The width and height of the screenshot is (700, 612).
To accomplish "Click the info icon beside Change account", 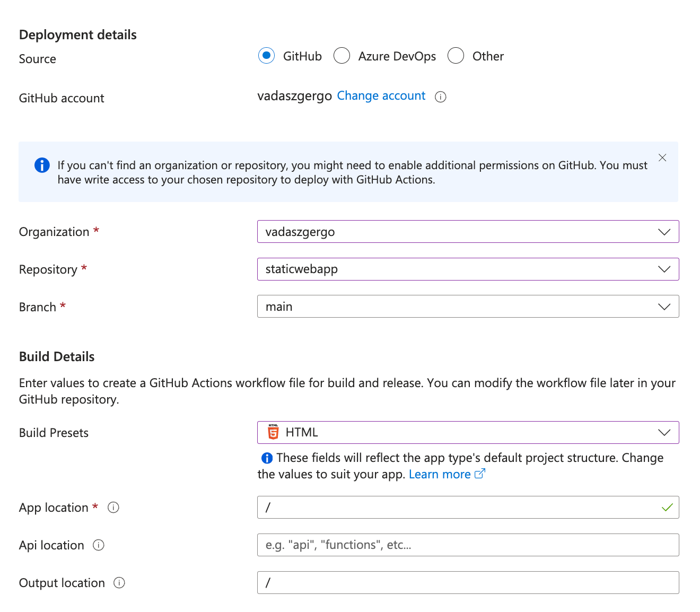I will coord(440,97).
